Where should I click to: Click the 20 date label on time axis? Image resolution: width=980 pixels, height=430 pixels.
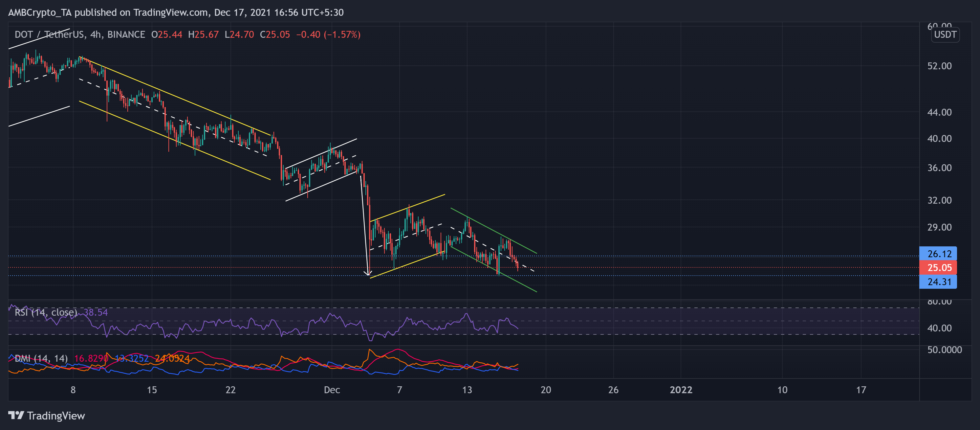(x=546, y=390)
